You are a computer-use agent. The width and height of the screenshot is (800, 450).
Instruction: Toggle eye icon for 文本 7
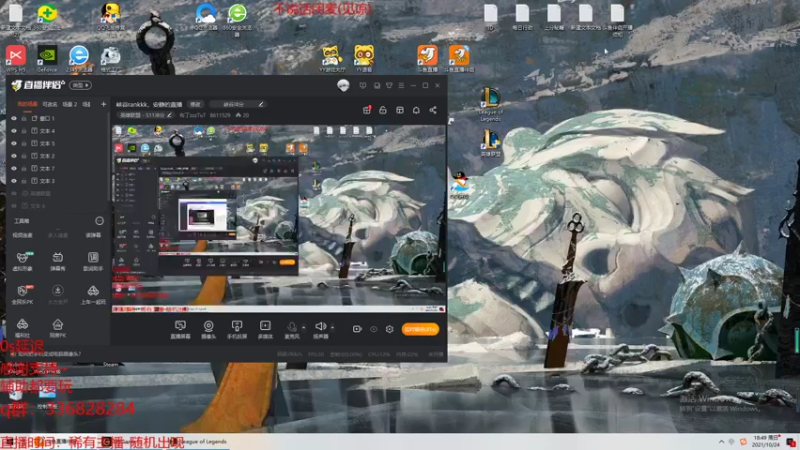click(14, 168)
